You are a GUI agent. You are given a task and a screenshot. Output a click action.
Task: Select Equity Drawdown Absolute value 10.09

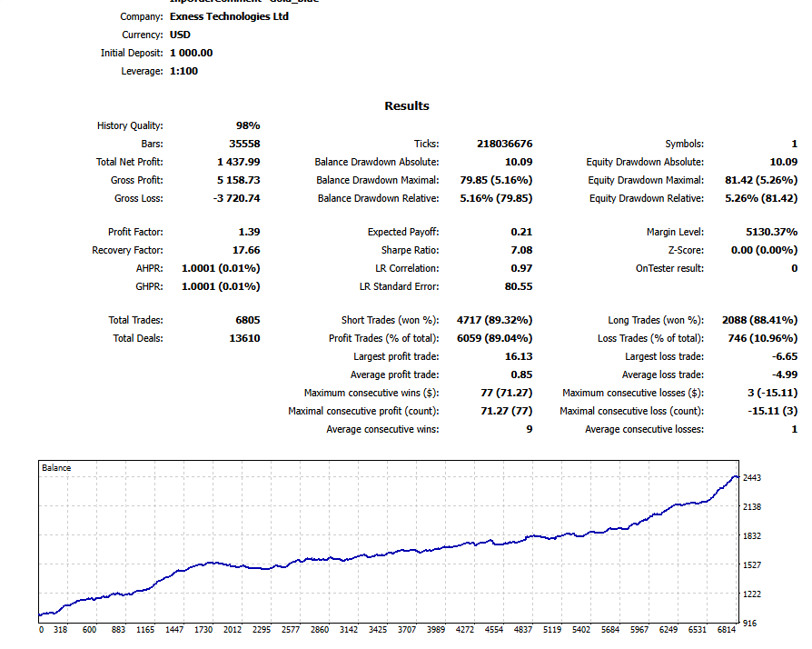point(784,162)
